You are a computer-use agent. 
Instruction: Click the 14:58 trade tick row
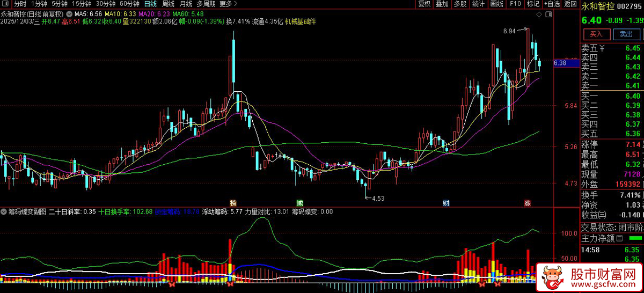(x=612, y=250)
